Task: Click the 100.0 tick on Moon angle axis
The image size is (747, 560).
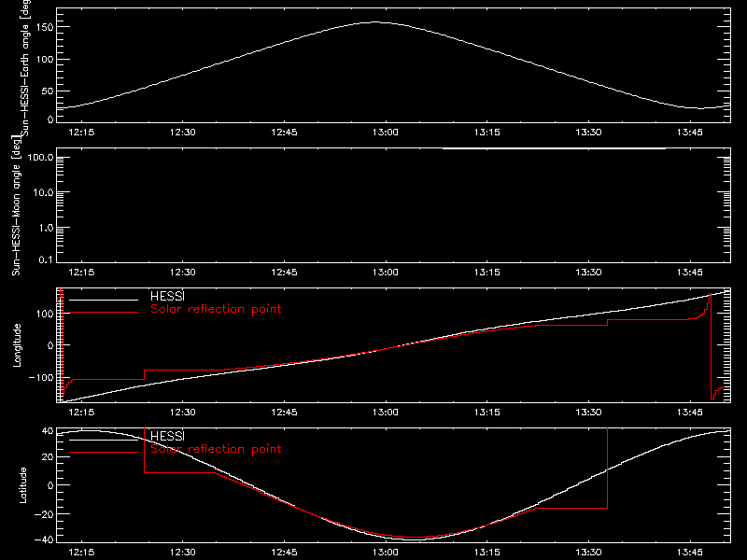Action: point(40,158)
